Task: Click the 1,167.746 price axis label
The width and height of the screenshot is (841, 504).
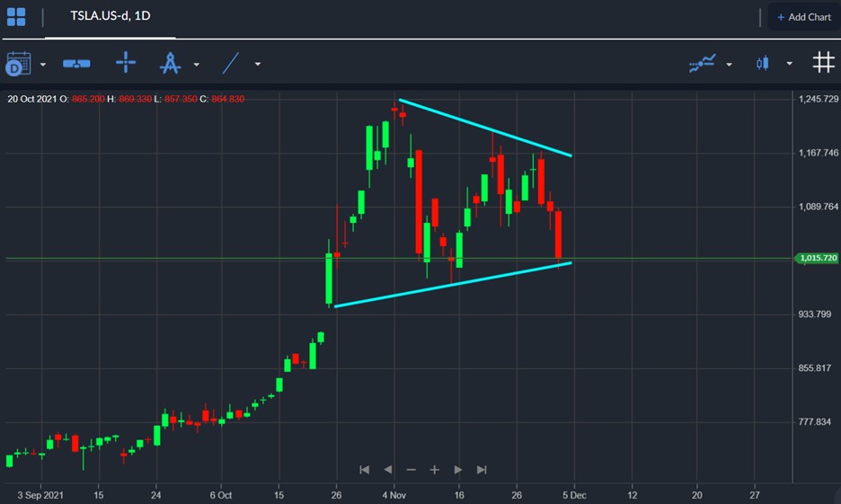Action: coord(818,153)
